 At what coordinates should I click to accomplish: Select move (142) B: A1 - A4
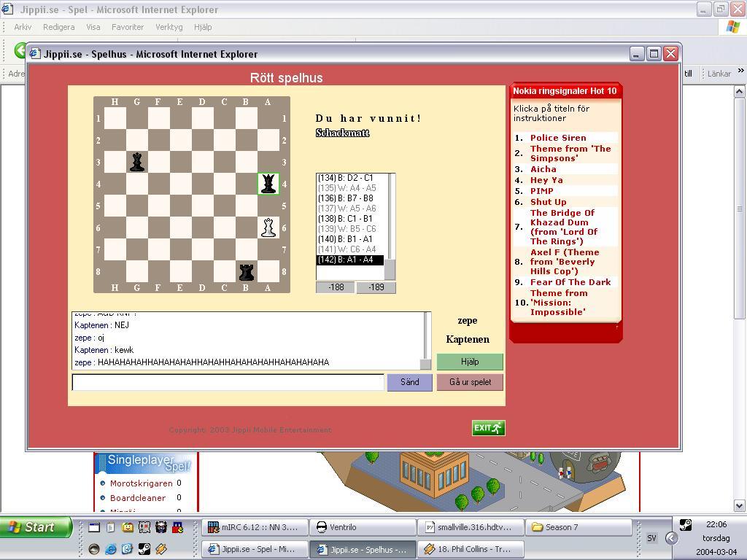tap(350, 260)
